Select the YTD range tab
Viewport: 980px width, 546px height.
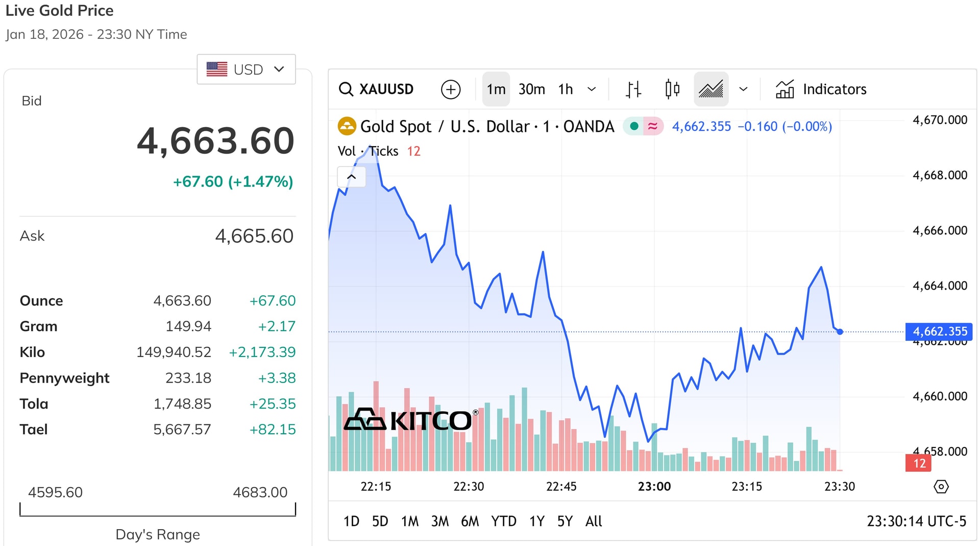click(x=504, y=521)
